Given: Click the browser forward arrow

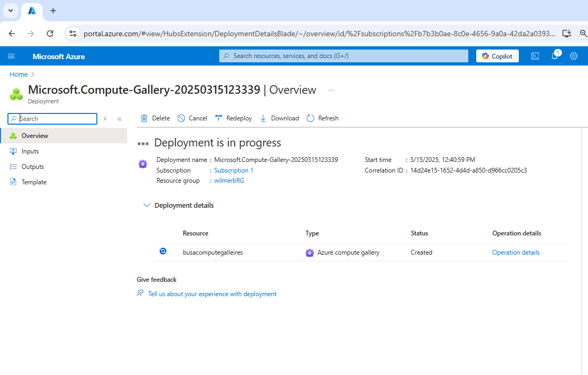Looking at the screenshot, I should pyautogui.click(x=31, y=34).
